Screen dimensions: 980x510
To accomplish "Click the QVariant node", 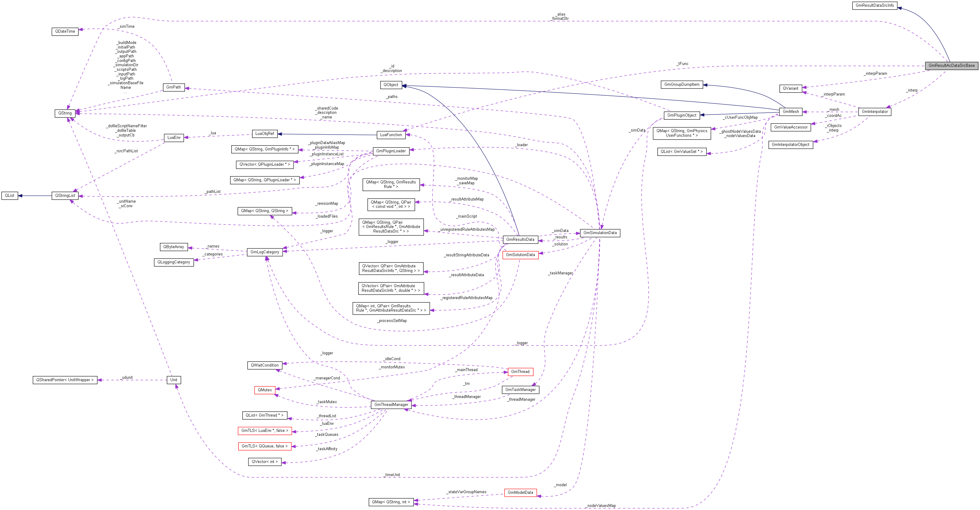I will 790,89.
